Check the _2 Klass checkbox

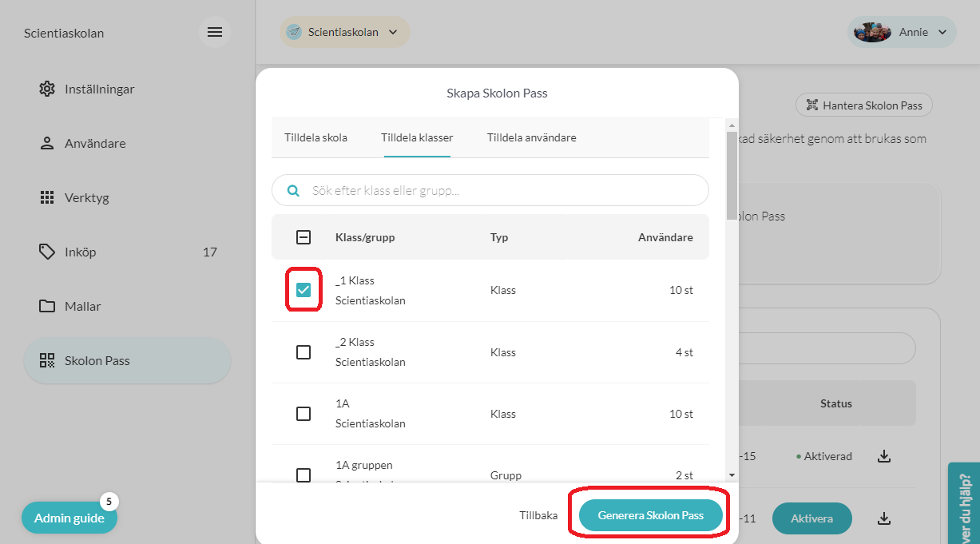point(304,352)
